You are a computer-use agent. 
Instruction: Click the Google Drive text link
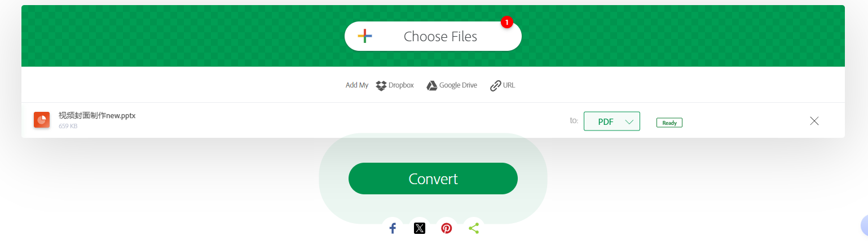[x=458, y=85]
